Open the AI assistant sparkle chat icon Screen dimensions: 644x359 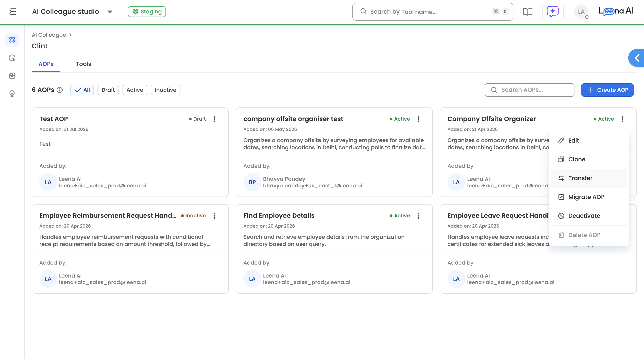(553, 11)
